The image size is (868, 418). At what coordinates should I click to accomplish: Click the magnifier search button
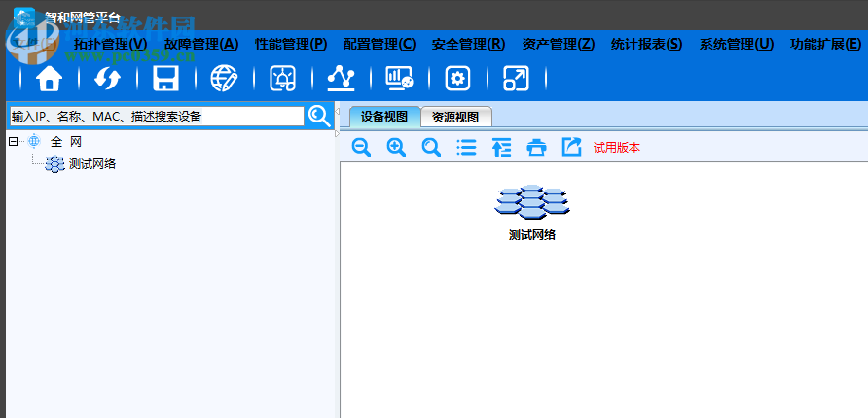pos(319,116)
